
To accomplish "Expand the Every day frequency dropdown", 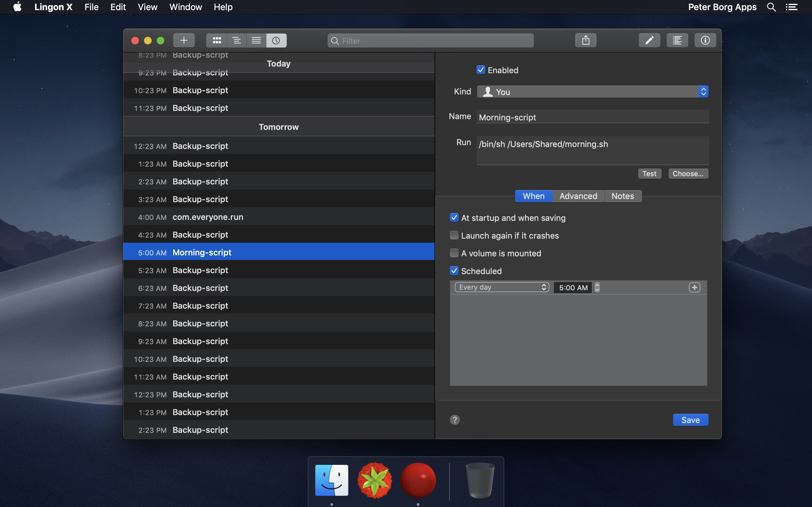I will (x=501, y=287).
